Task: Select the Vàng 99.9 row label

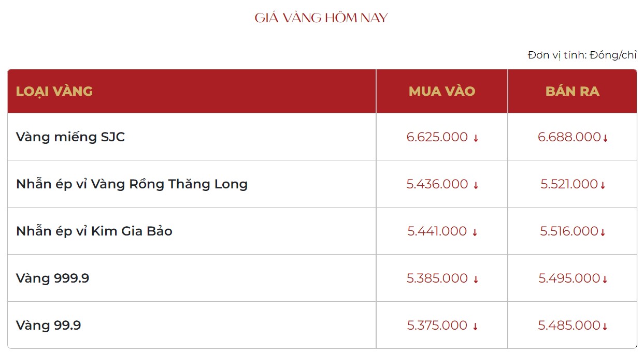Action: click(x=49, y=326)
